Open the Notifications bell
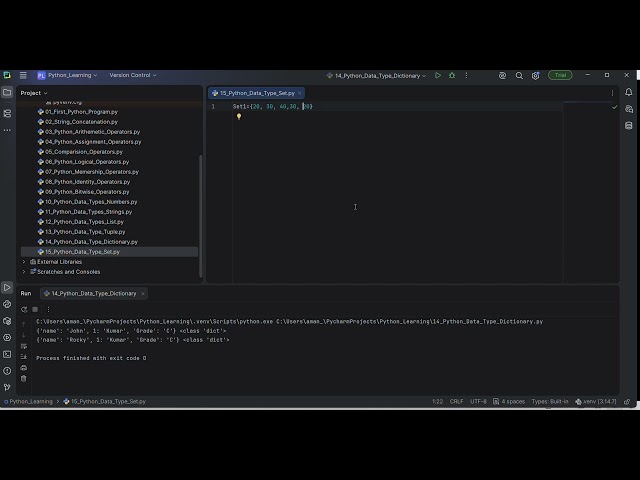The height and width of the screenshot is (480, 640). click(629, 93)
